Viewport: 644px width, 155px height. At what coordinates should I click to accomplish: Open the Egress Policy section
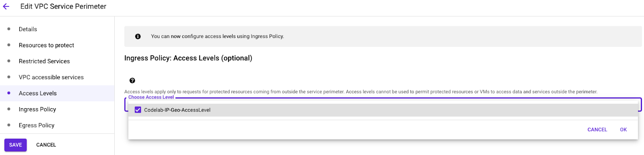[x=37, y=126]
